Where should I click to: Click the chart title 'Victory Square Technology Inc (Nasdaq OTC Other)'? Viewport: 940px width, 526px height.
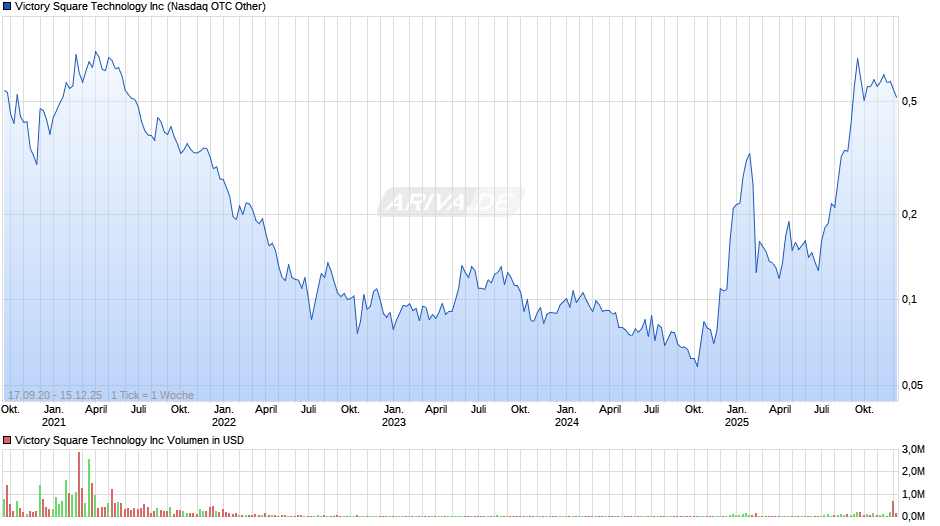[140, 7]
